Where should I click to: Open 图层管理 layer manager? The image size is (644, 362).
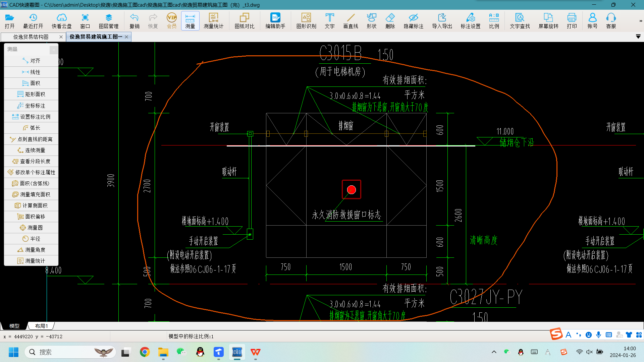point(109,21)
